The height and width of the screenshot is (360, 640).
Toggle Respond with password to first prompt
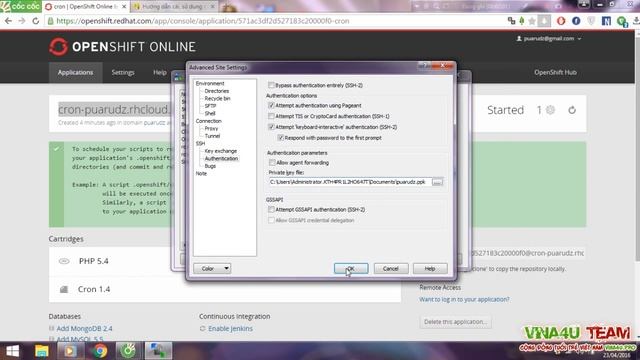(280, 138)
